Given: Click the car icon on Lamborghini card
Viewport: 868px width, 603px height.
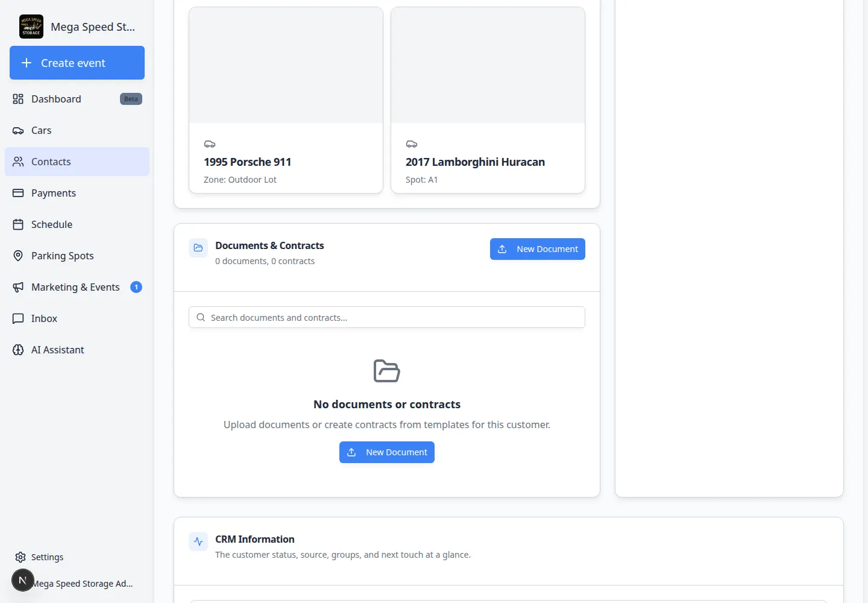Looking at the screenshot, I should tap(412, 144).
